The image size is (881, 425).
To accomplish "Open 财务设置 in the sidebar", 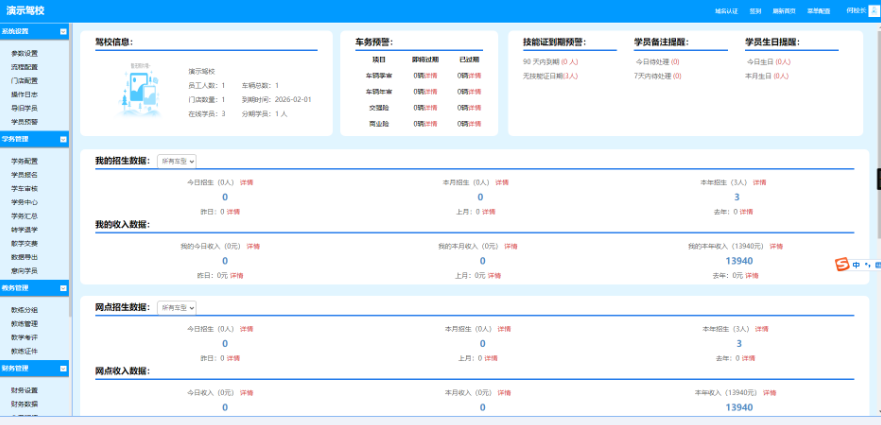I will coord(25,390).
